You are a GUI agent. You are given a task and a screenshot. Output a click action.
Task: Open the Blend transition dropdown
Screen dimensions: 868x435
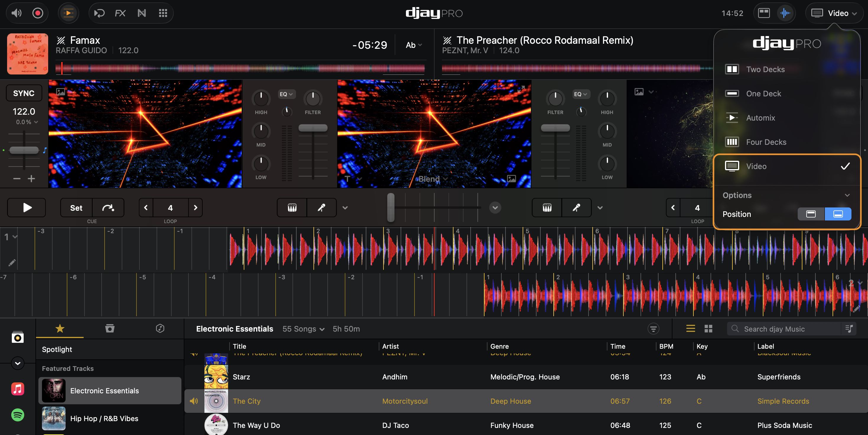[433, 179]
